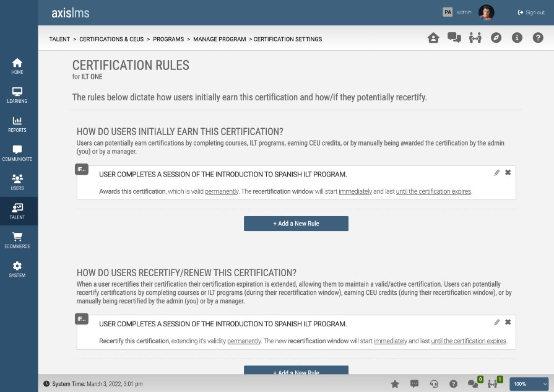Image resolution: width=554 pixels, height=392 pixels.
Task: Click the admin profile avatar photo
Action: 487,12
